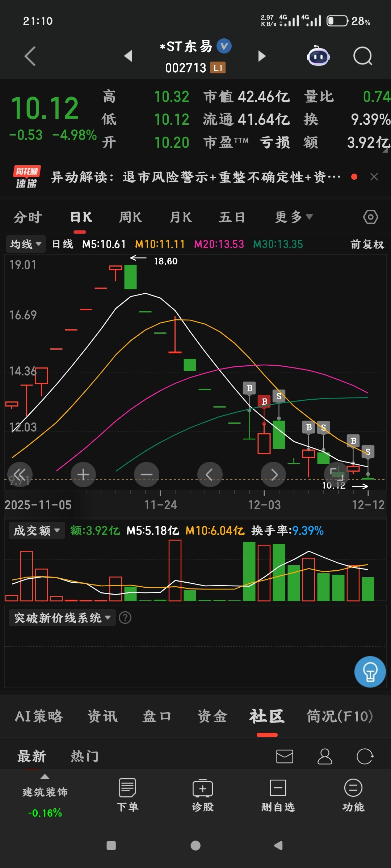The width and height of the screenshot is (391, 868).
Task: Select the 五日 chart tab
Action: (x=232, y=217)
